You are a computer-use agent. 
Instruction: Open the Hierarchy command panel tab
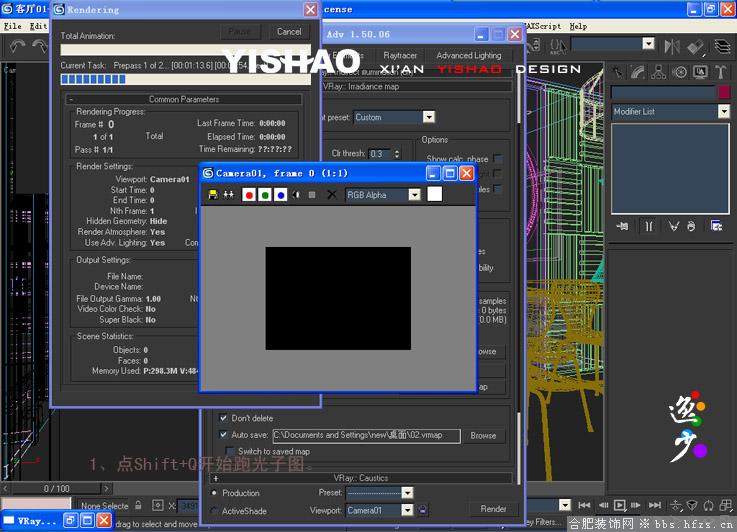659,72
